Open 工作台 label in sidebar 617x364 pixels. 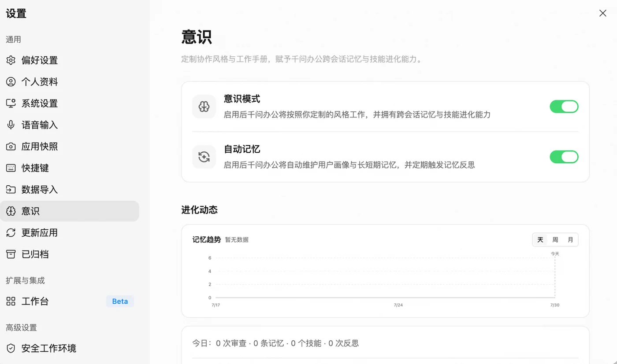pos(35,301)
